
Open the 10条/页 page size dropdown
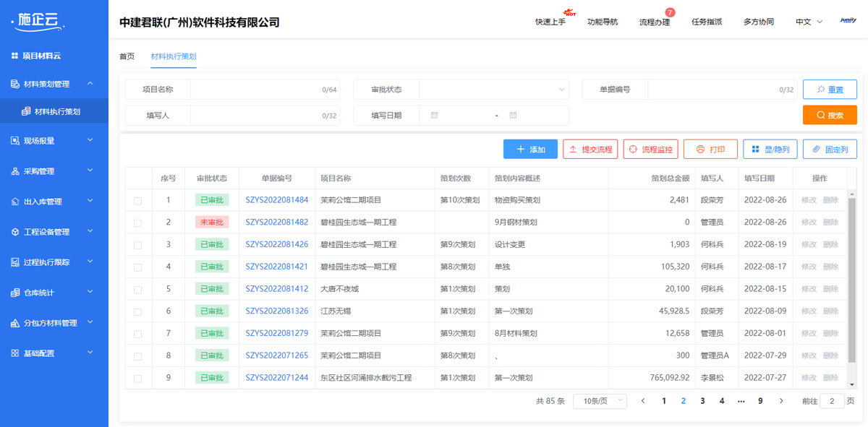pos(600,401)
